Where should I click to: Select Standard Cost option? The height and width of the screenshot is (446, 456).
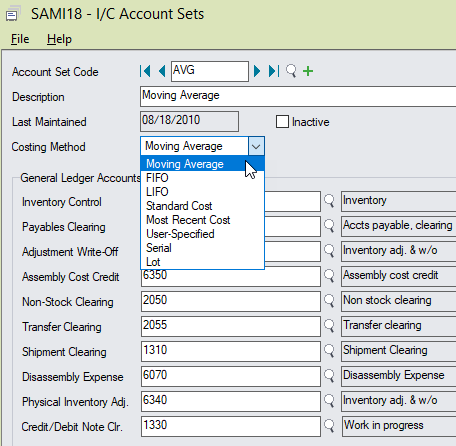tap(202, 206)
